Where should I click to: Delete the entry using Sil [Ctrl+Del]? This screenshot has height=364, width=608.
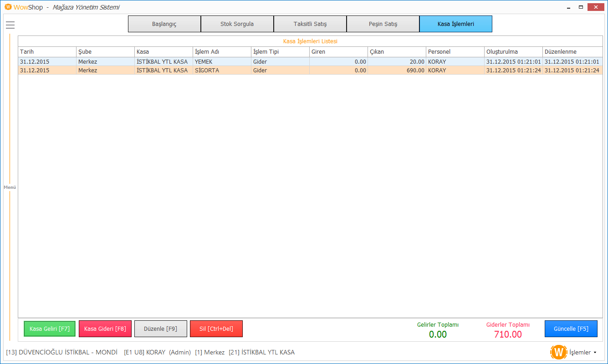(216, 329)
